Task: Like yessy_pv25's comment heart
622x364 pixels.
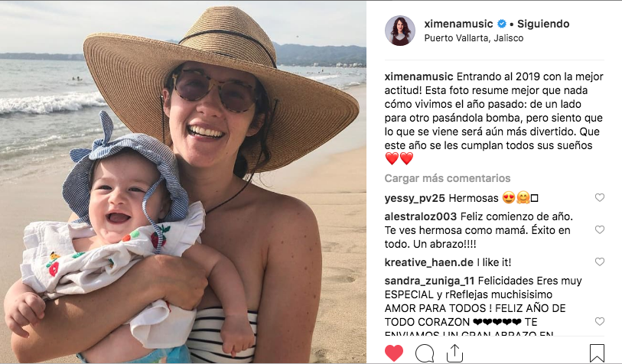Action: 599,197
